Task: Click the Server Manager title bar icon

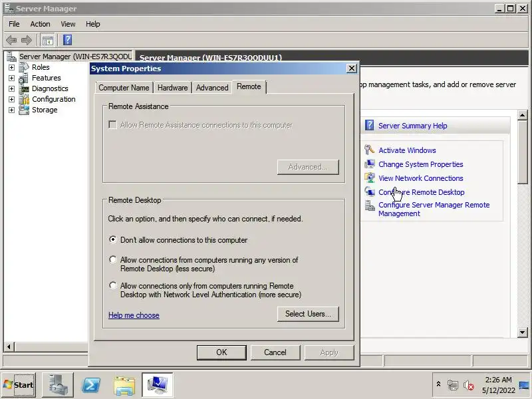Action: coord(9,8)
